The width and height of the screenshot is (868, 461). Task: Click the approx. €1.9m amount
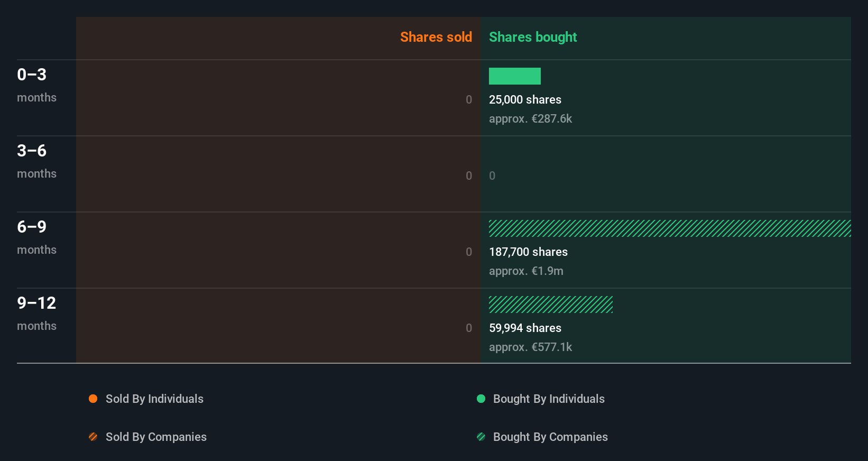[526, 271]
